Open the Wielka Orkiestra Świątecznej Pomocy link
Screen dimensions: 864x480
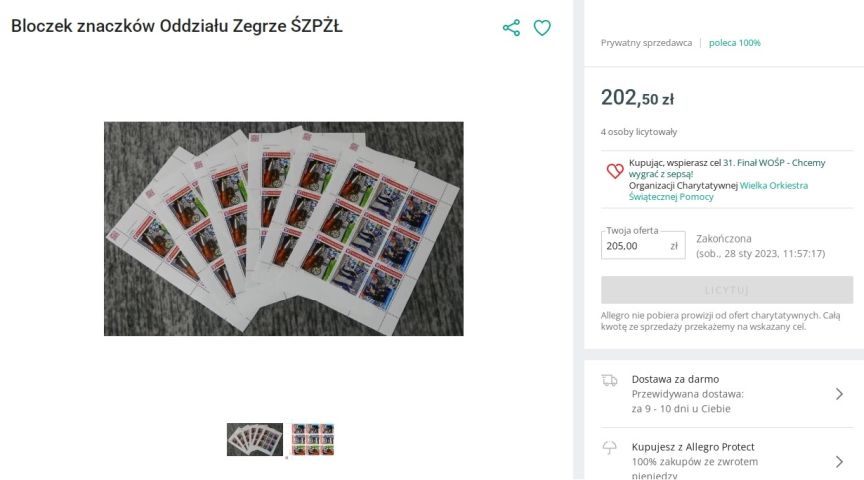(719, 191)
